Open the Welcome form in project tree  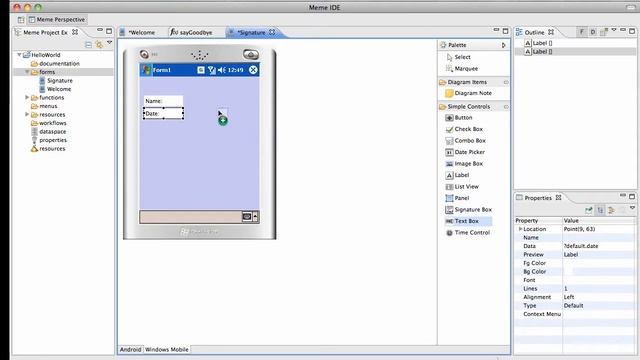[x=55, y=89]
